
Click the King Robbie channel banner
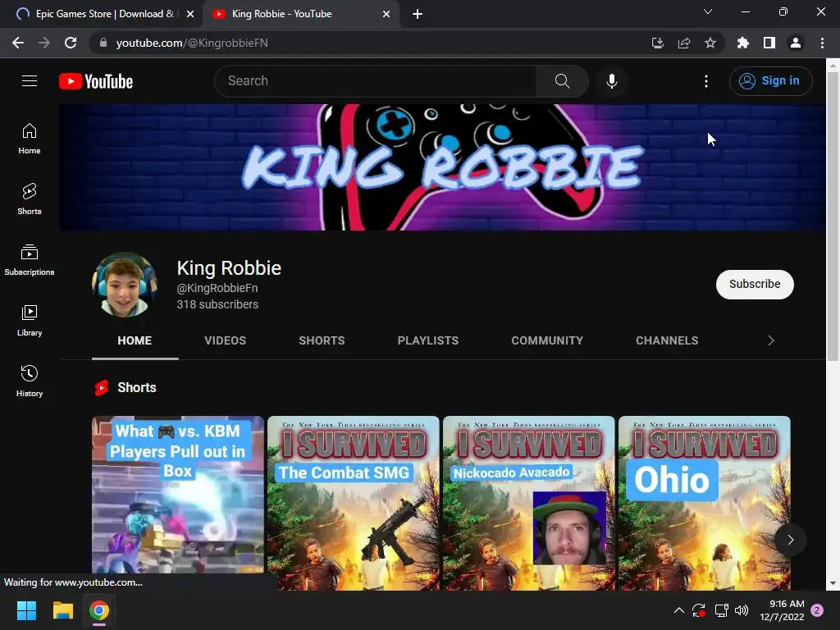tap(442, 167)
